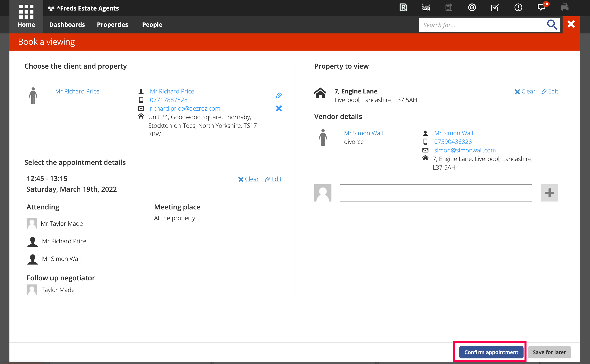The image size is (590, 364).
Task: Click Save for later button
Action: (x=549, y=352)
